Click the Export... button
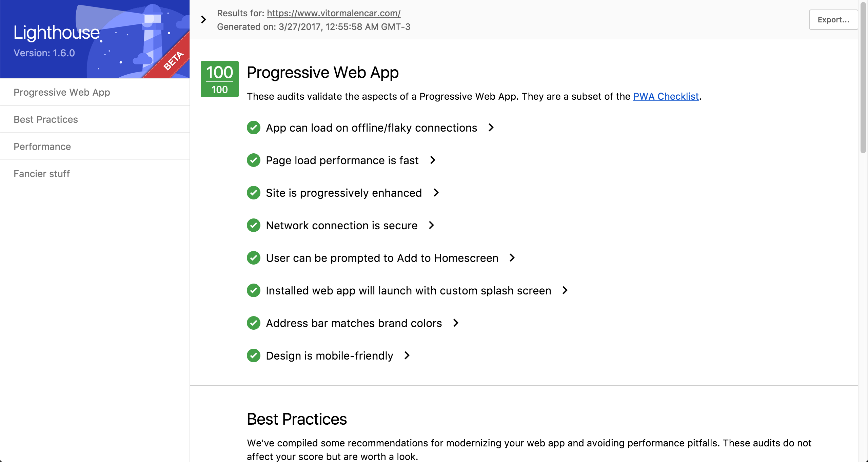 pyautogui.click(x=833, y=20)
